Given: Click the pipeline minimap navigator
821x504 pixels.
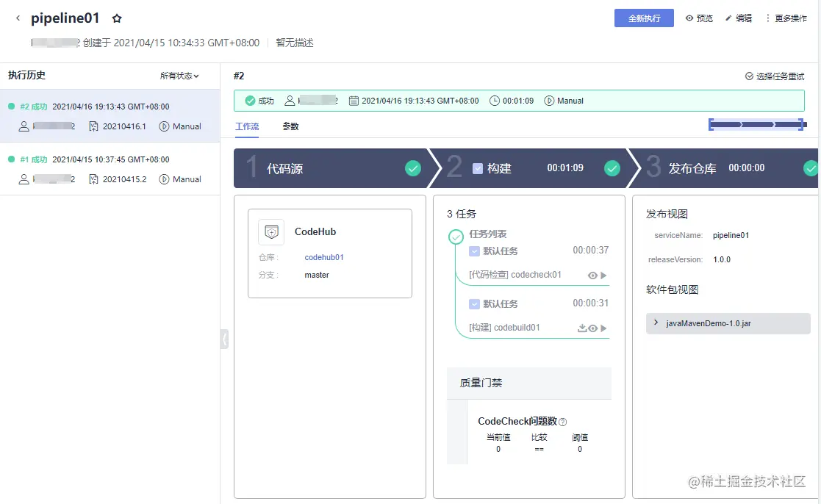Looking at the screenshot, I should [757, 125].
